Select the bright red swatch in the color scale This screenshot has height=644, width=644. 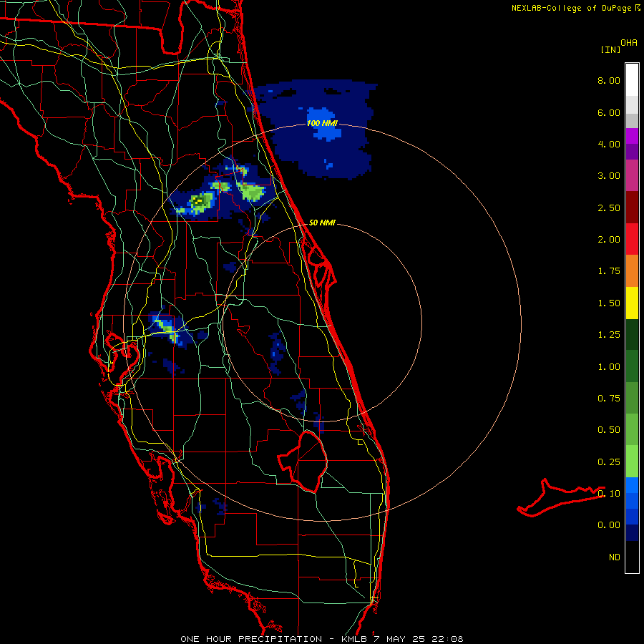632,240
